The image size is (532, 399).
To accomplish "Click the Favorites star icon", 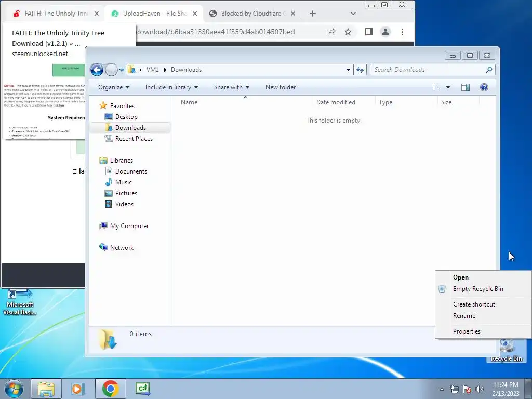I will pos(103,105).
